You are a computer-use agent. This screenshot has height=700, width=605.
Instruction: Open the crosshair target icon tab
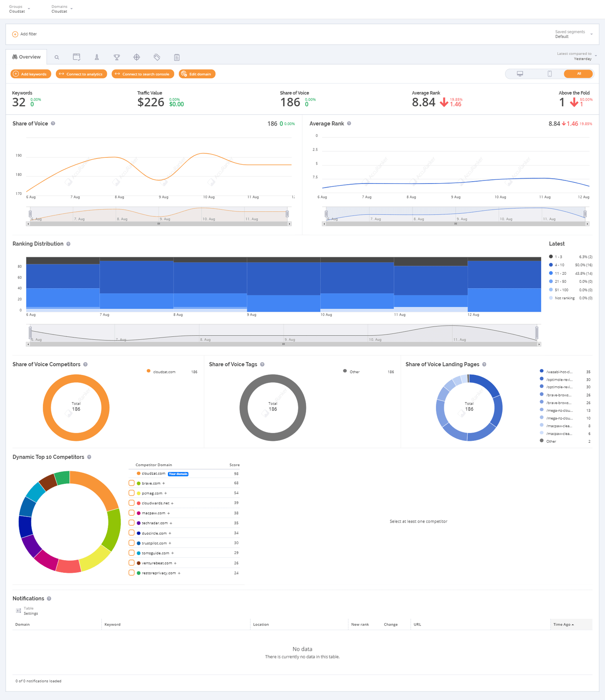click(137, 57)
